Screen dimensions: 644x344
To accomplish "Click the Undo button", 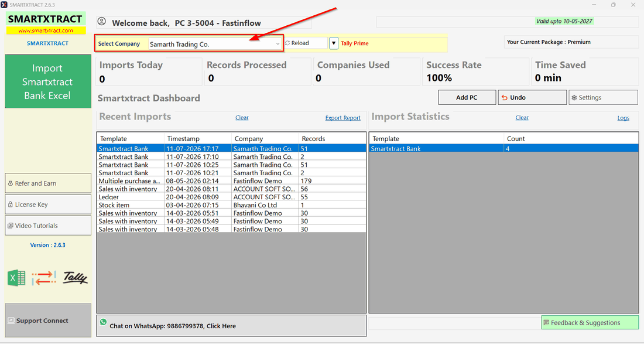I will 532,97.
